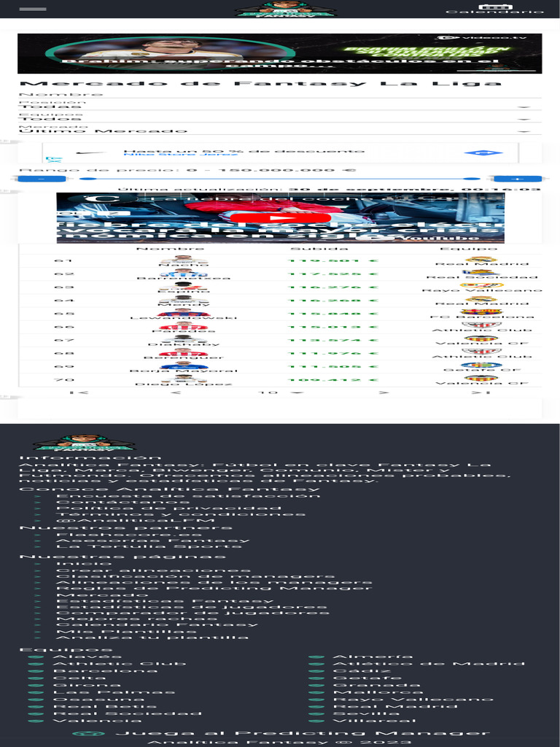Click the FC Barcelona crest in row 65

[481, 312]
